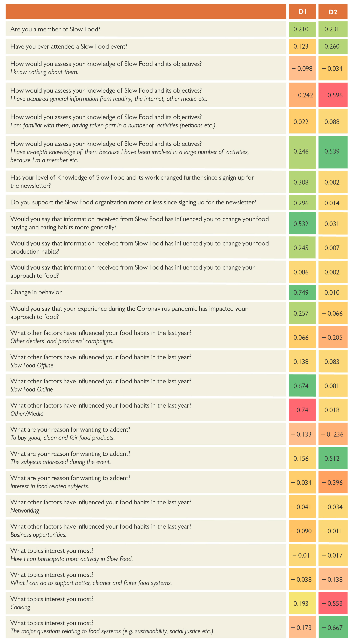Viewport: 352px width, 644px height.
Task: Click the green 0.512 cell in D2
Action: [x=333, y=459]
